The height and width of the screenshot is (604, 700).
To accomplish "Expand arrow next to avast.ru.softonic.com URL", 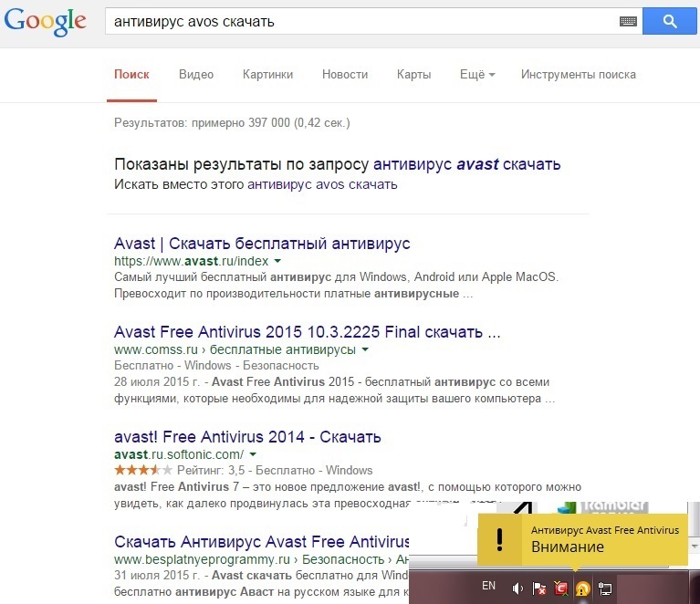I will (253, 454).
